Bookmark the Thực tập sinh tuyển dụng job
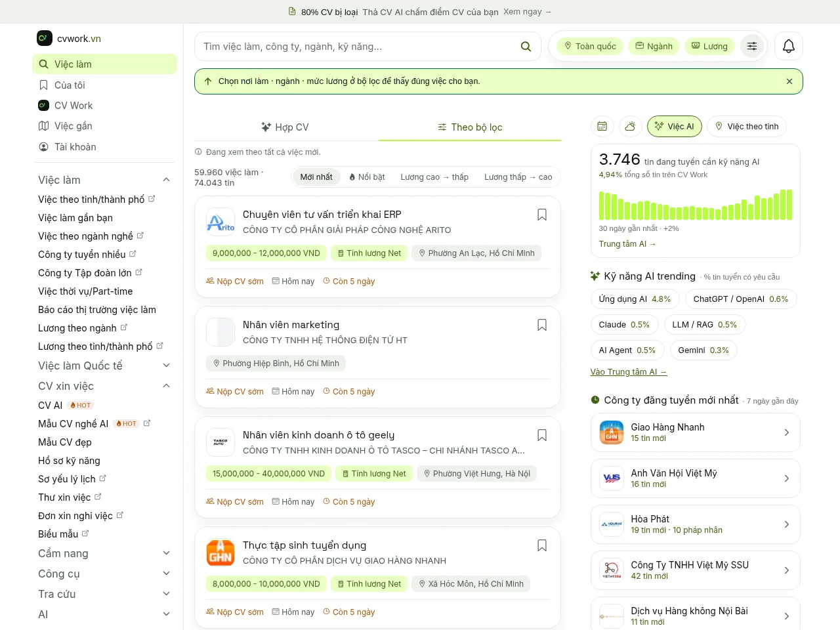Screen dimensions: 840x630 [542, 545]
